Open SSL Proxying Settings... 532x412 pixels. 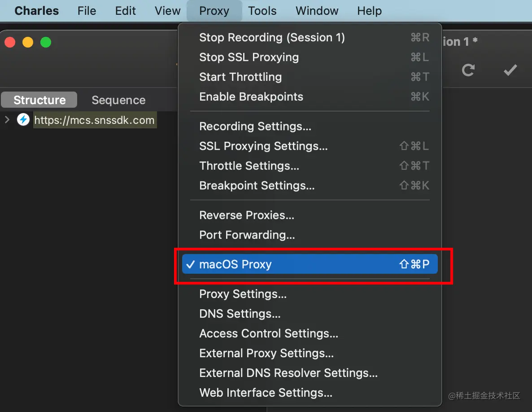[x=310, y=146]
